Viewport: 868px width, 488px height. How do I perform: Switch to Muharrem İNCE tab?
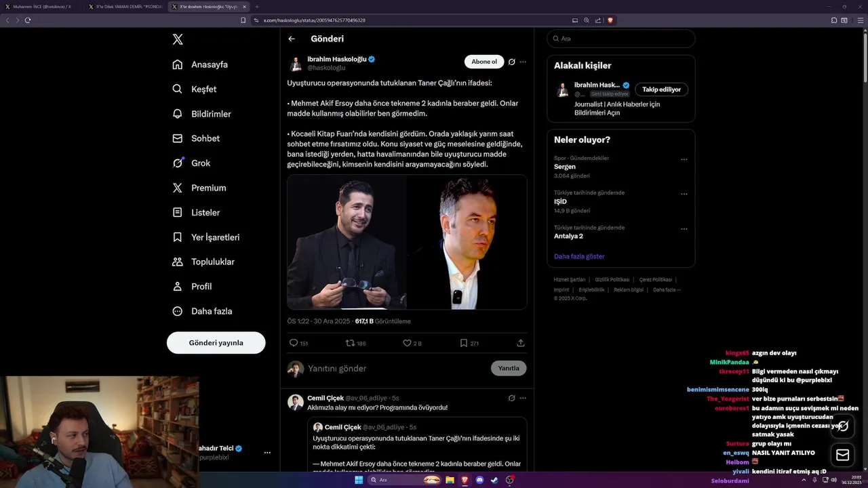[43, 7]
